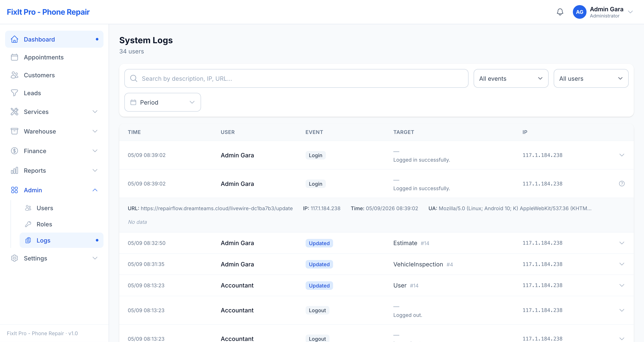Click the EVENT column header
Viewport: 644px width, 342px height.
click(x=314, y=132)
